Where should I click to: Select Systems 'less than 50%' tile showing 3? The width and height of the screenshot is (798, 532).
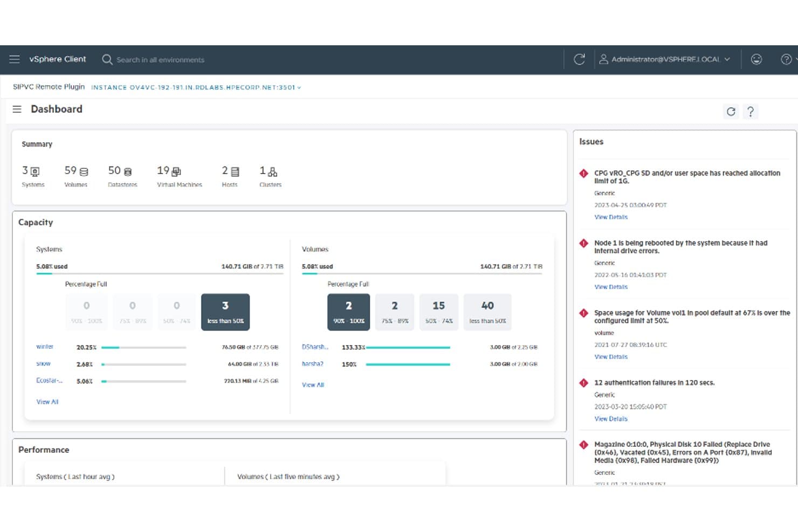click(x=225, y=312)
